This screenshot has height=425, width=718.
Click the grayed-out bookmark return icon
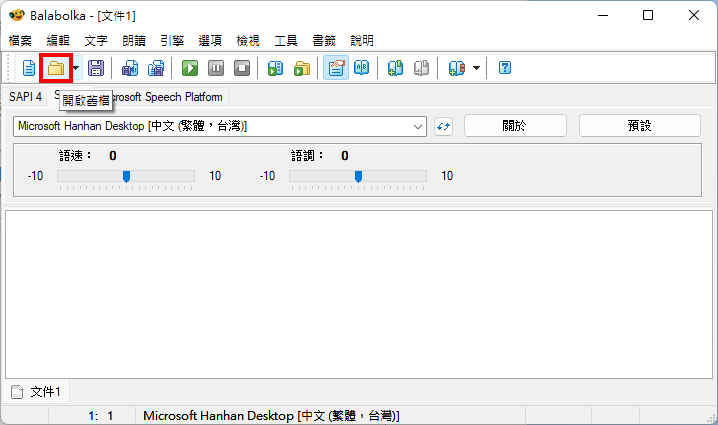coord(421,68)
